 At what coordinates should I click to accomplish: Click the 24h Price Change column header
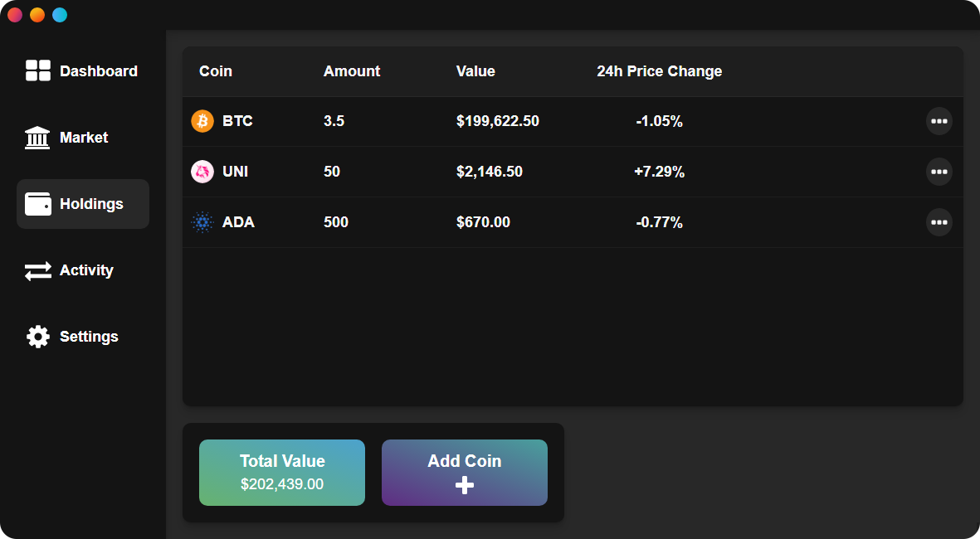(x=659, y=71)
